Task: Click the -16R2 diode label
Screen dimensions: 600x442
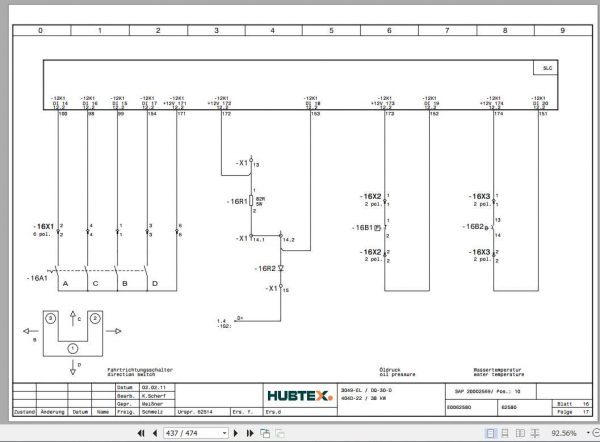Action: (x=265, y=269)
